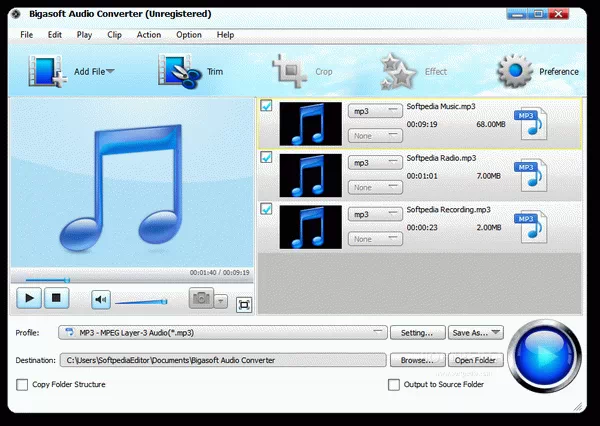This screenshot has width=600, height=426.
Task: Click the profile format icon in Profile field
Action: click(x=70, y=332)
